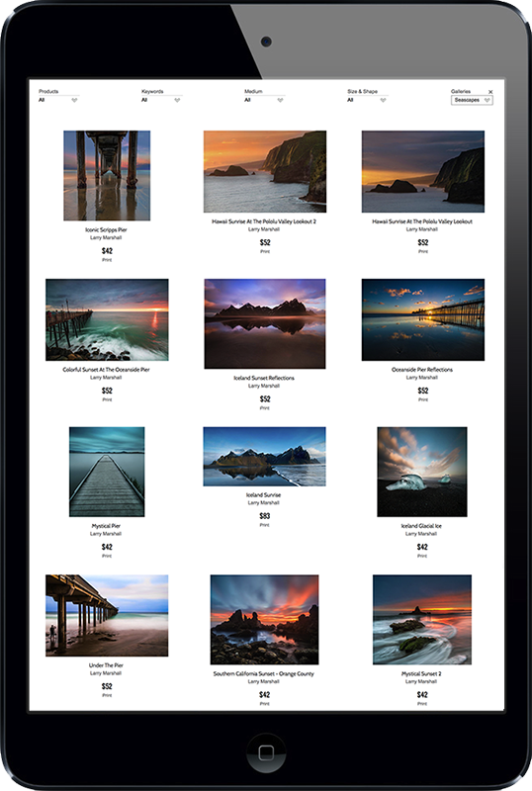The height and width of the screenshot is (791, 532).
Task: Click the Mystical Sunset 2 title link
Action: [421, 674]
